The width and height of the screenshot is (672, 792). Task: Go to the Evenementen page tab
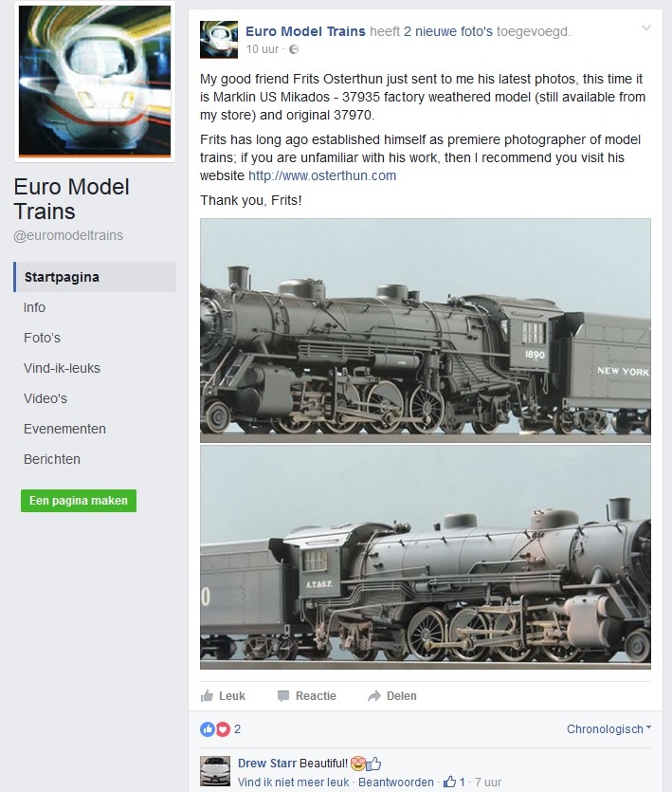point(64,429)
